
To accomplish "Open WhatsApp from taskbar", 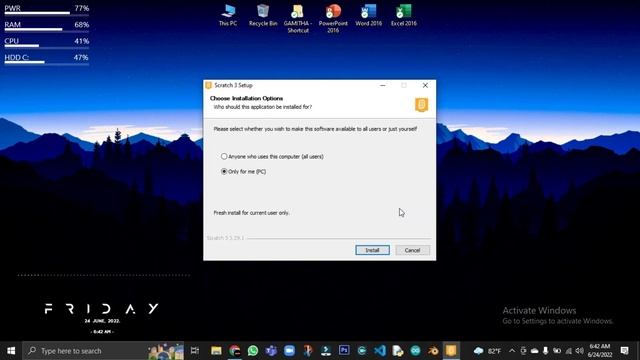I will [x=253, y=351].
